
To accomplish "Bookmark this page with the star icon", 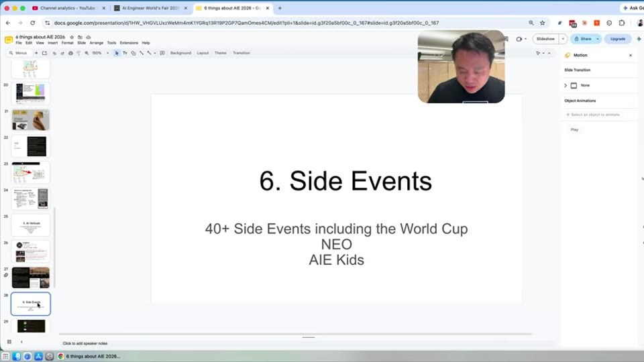I will pos(543,23).
